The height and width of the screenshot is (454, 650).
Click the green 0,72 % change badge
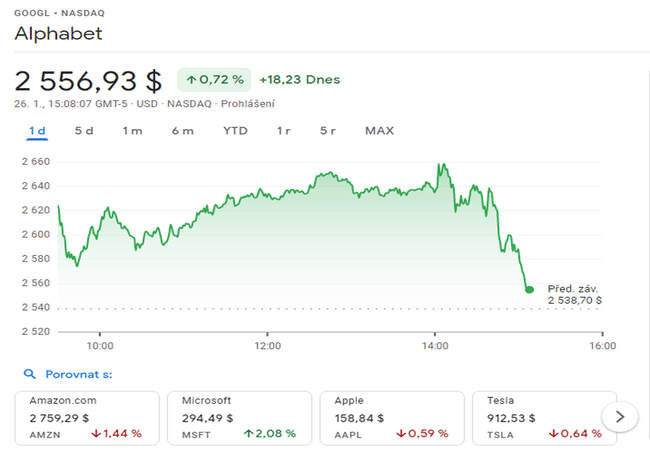pos(213,79)
